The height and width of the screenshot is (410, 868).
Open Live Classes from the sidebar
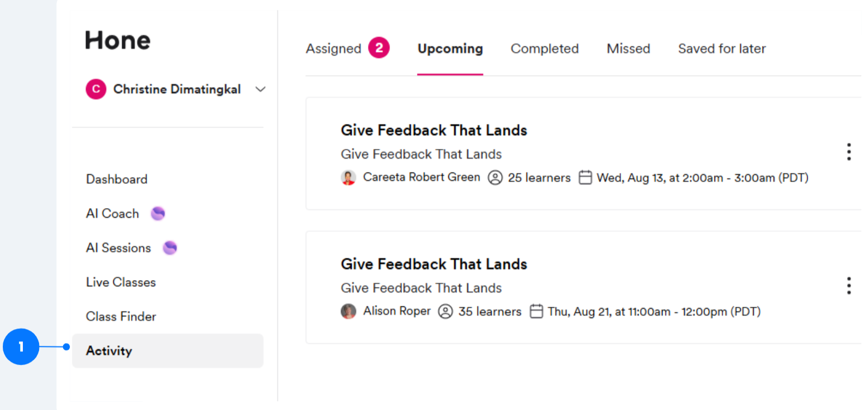tap(121, 282)
